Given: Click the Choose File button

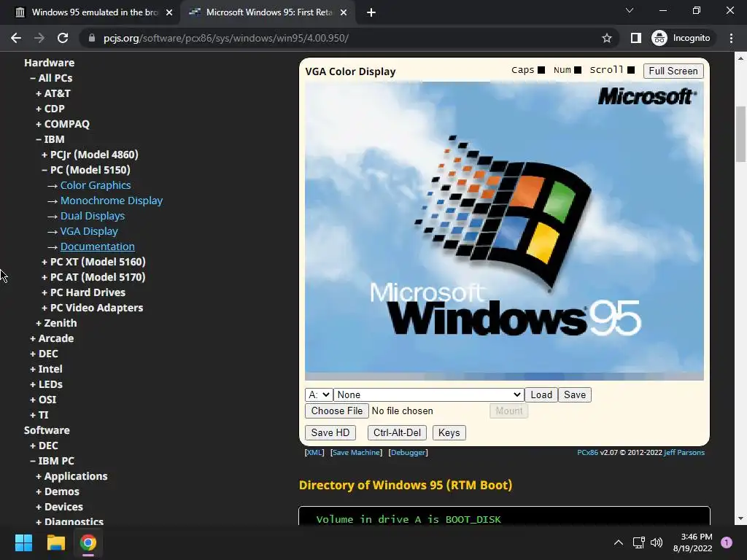Looking at the screenshot, I should coord(337,411).
